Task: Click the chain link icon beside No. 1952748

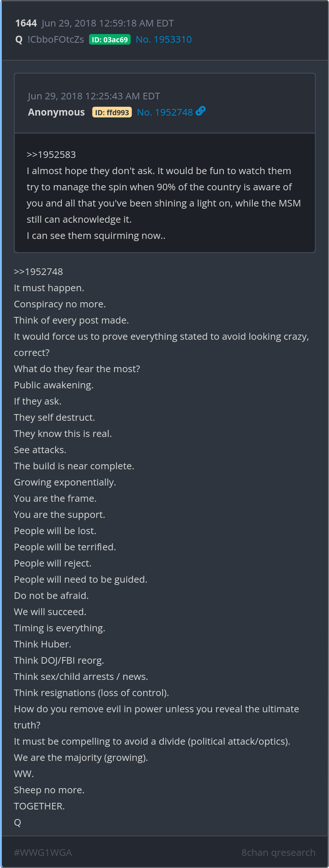Action: click(x=201, y=111)
